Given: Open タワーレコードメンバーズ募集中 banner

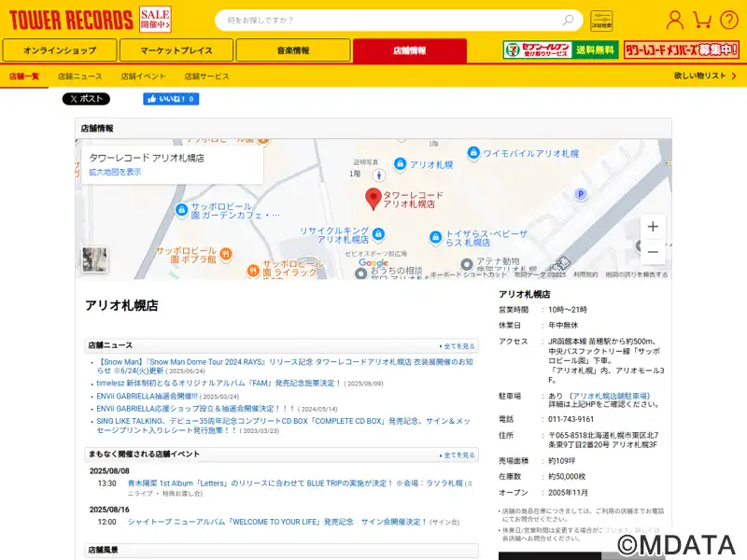Looking at the screenshot, I should (682, 49).
